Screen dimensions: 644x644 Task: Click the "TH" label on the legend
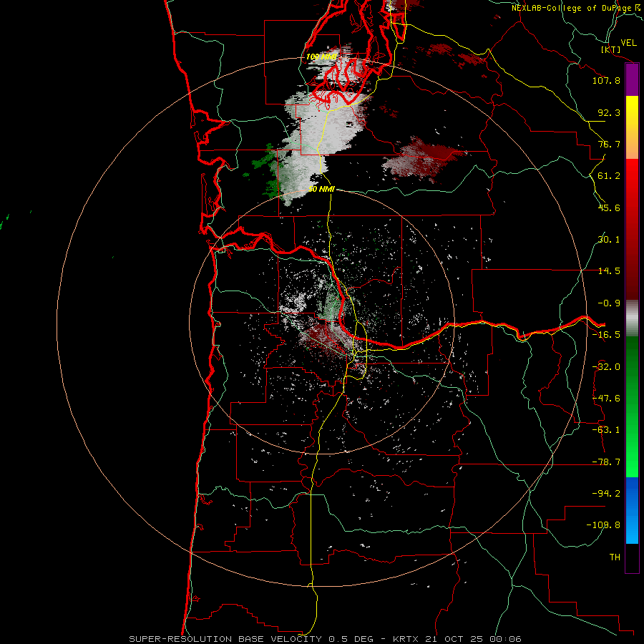pyautogui.click(x=615, y=557)
